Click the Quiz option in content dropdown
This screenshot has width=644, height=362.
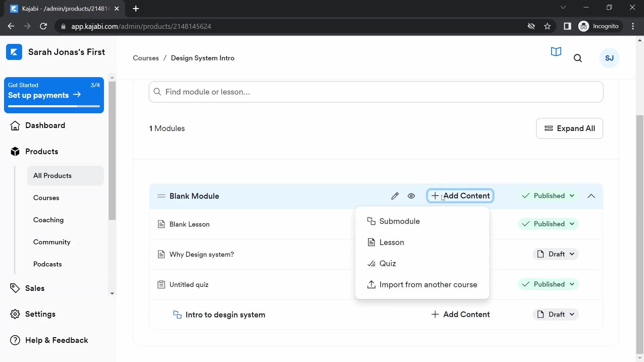[387, 263]
